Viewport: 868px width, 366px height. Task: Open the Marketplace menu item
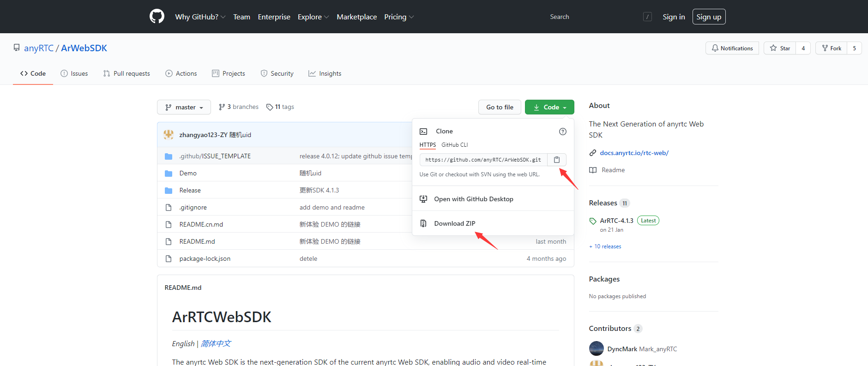click(x=357, y=17)
